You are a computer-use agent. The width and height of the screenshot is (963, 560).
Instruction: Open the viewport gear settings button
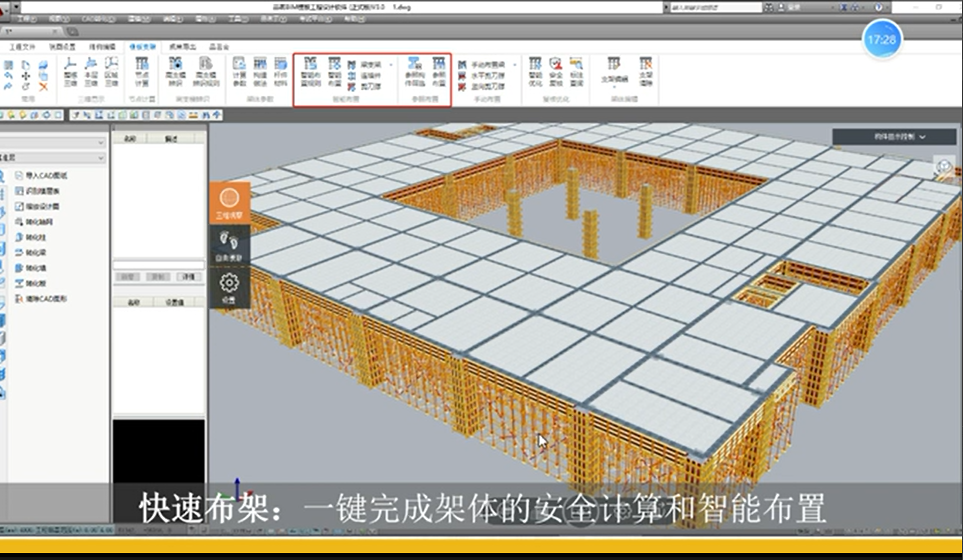coord(229,287)
